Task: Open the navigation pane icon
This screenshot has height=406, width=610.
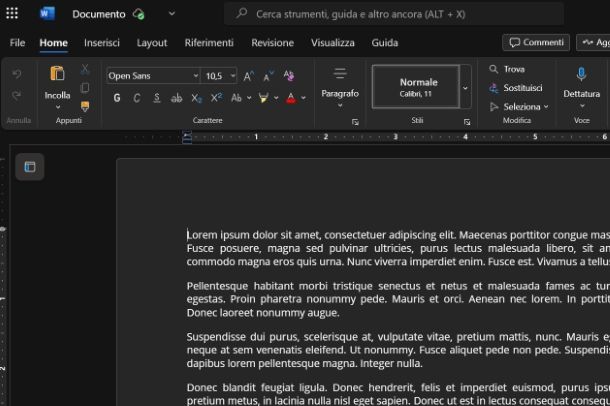Action: pyautogui.click(x=30, y=167)
